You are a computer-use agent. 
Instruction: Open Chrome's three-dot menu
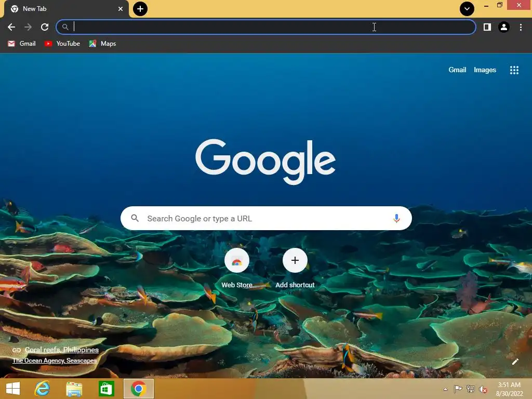(521, 27)
